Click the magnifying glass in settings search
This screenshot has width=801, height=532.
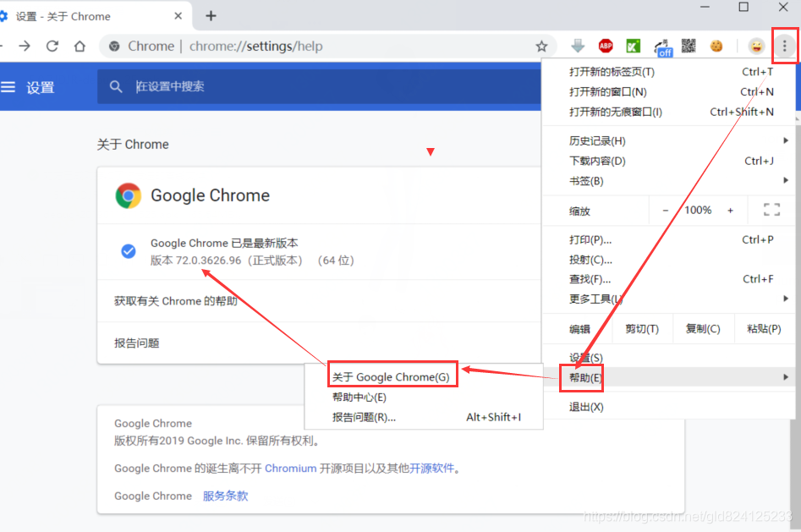click(x=116, y=86)
